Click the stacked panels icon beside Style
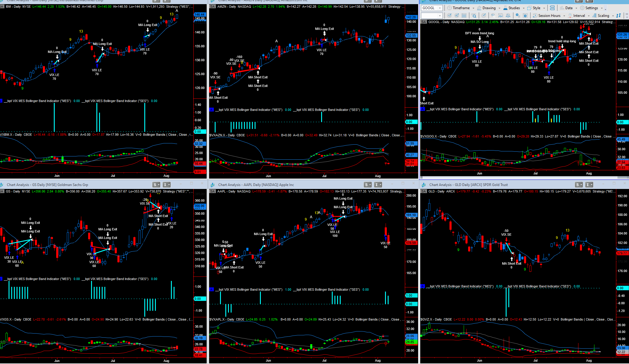The image size is (629, 364). (x=552, y=8)
